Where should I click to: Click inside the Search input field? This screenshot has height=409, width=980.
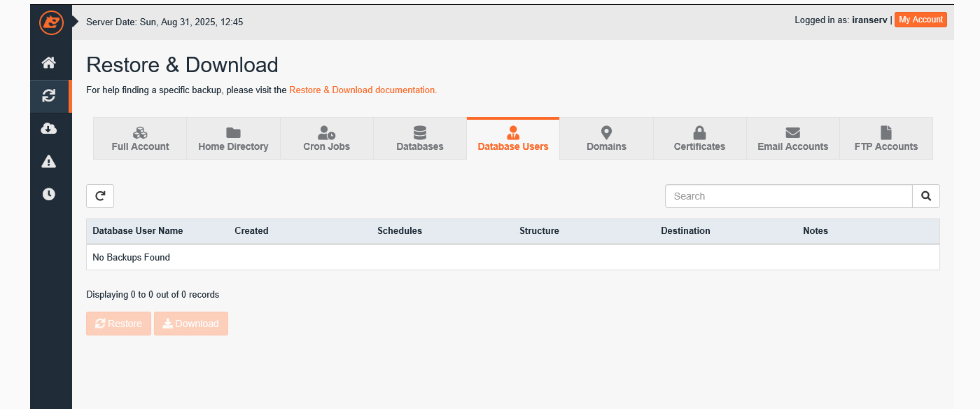788,196
